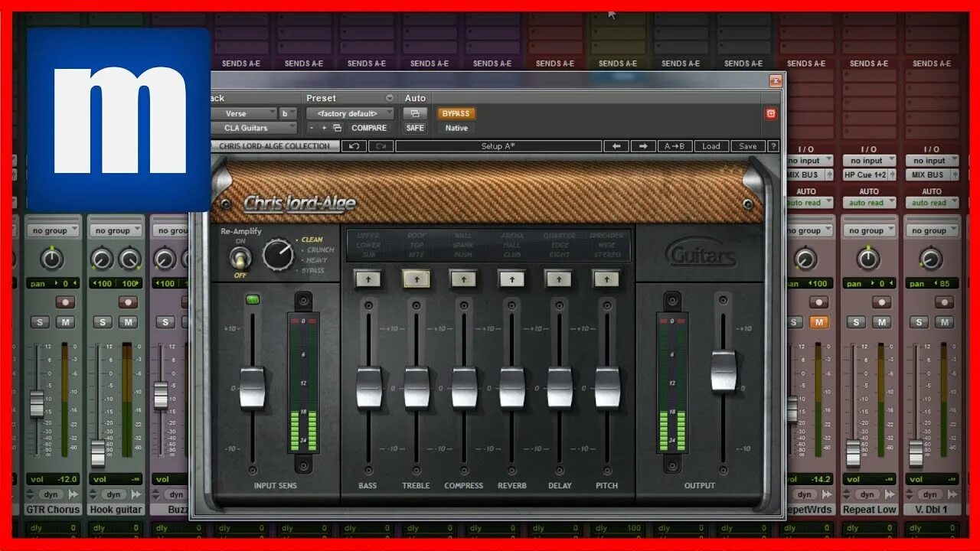
Task: Click the up-arrow button above the PITCH fader
Action: point(606,279)
